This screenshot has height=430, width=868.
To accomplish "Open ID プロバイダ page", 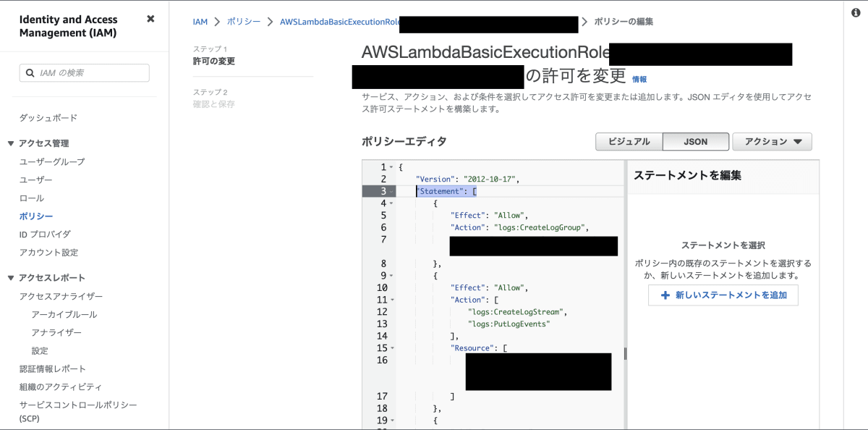I will tap(45, 234).
